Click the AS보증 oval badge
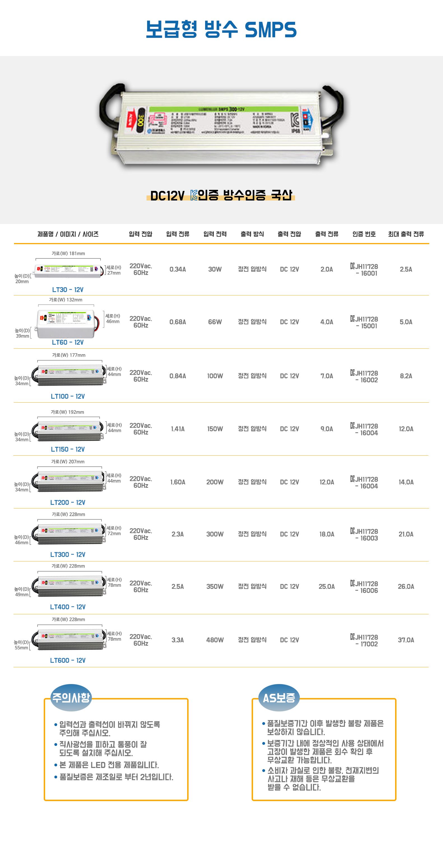The image size is (443, 868). [x=279, y=697]
